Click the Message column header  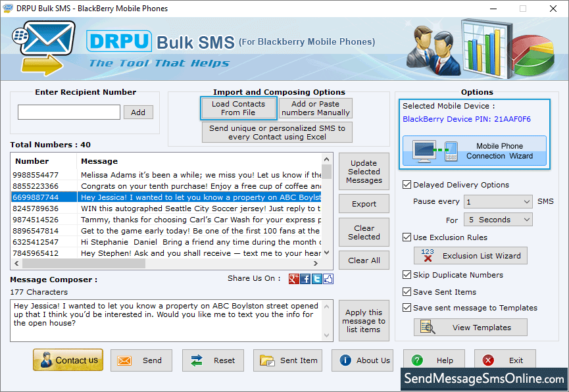(199, 161)
